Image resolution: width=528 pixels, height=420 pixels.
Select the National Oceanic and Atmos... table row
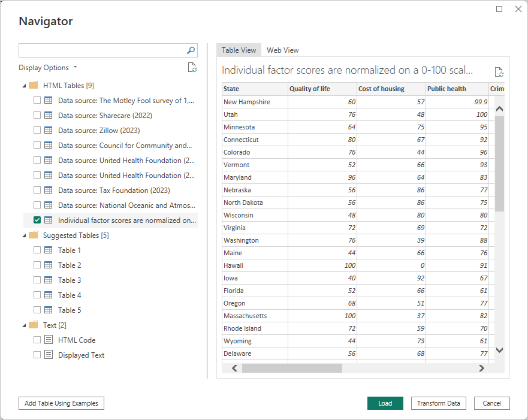[x=110, y=205]
